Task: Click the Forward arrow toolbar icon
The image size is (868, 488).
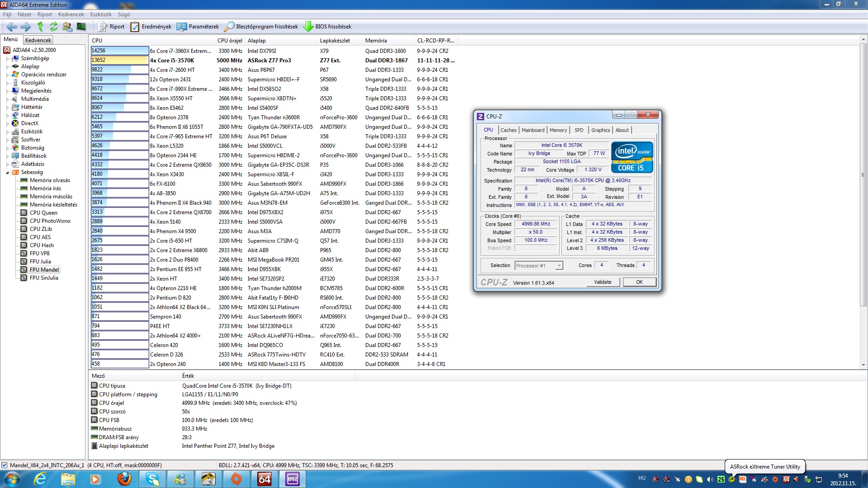Action: pos(26,27)
